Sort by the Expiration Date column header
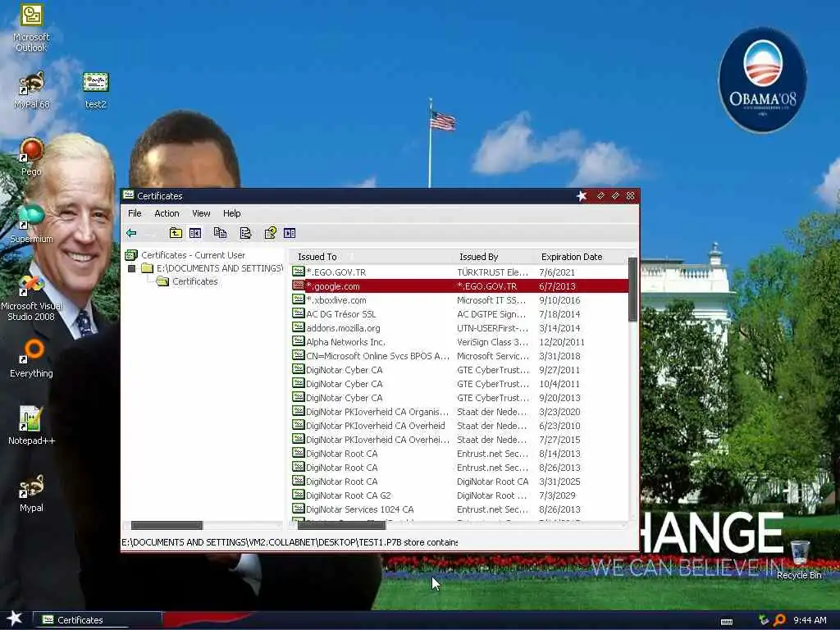 coord(579,257)
